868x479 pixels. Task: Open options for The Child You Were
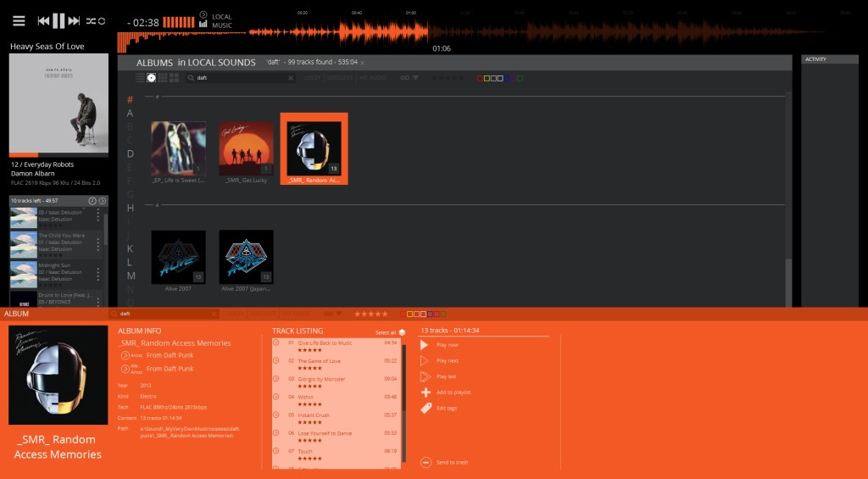click(x=98, y=244)
